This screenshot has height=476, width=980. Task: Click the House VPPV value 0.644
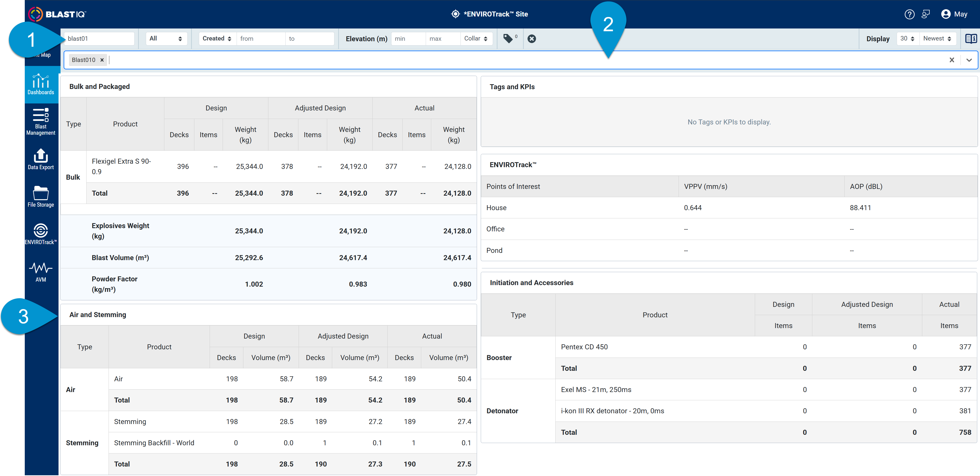click(692, 208)
